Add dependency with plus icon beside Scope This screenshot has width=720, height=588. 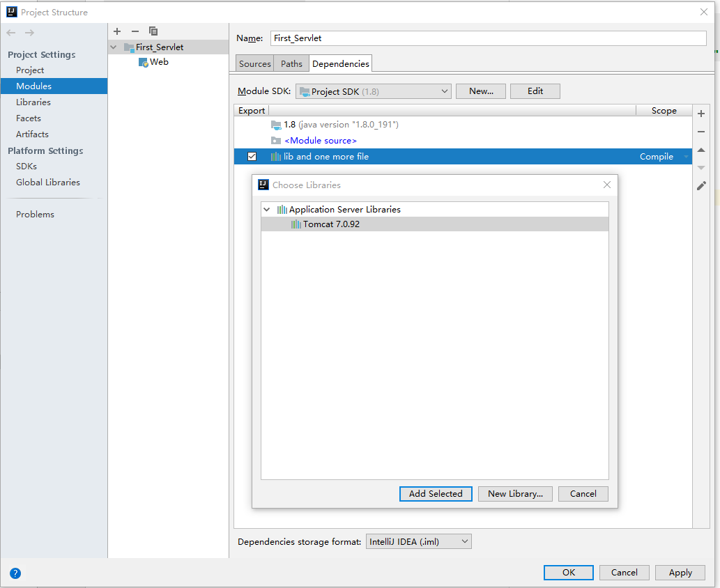point(701,114)
